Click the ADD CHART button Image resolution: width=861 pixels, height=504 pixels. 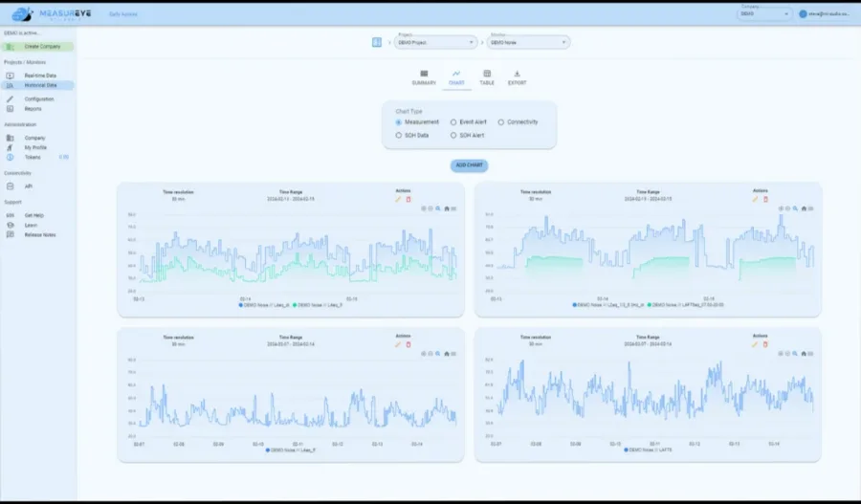[469, 165]
